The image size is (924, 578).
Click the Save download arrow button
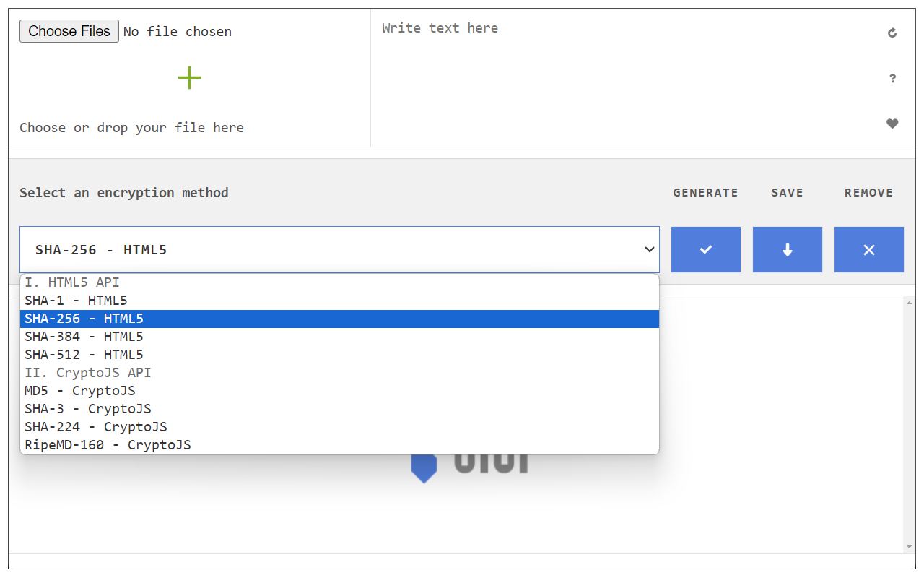click(x=788, y=250)
